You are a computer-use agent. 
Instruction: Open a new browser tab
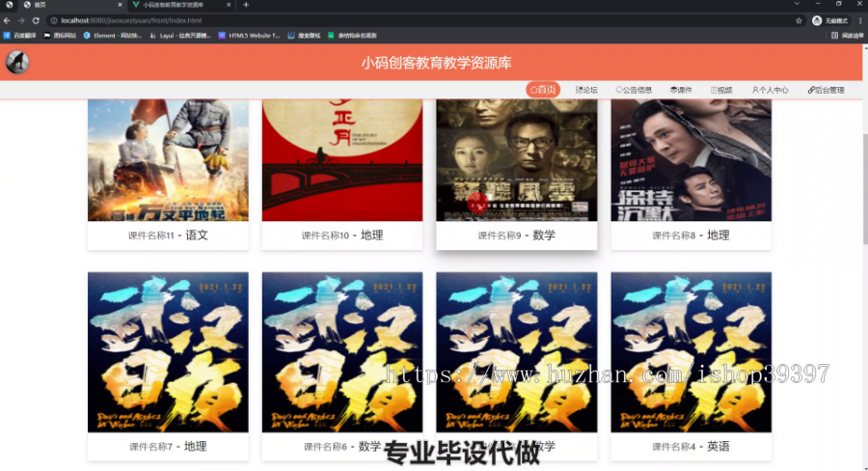pyautogui.click(x=246, y=5)
